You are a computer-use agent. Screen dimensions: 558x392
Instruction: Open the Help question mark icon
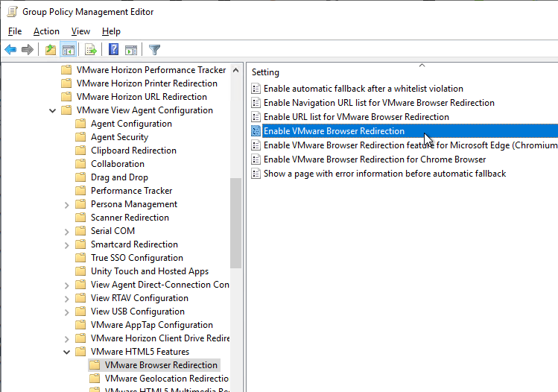113,49
